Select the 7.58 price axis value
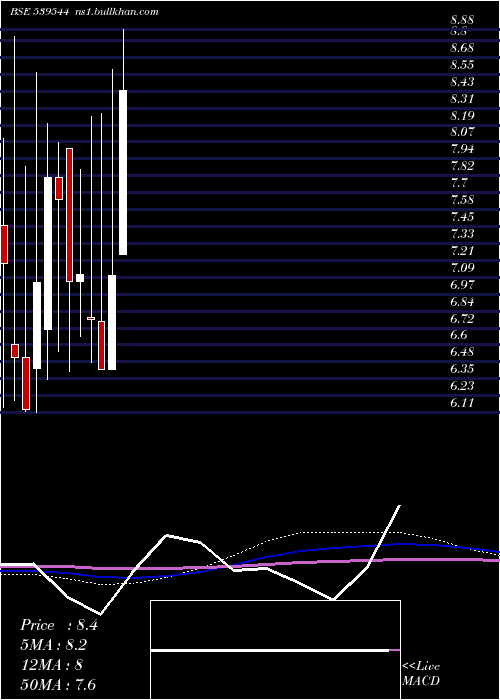This screenshot has height=700, width=500. pyautogui.click(x=462, y=200)
